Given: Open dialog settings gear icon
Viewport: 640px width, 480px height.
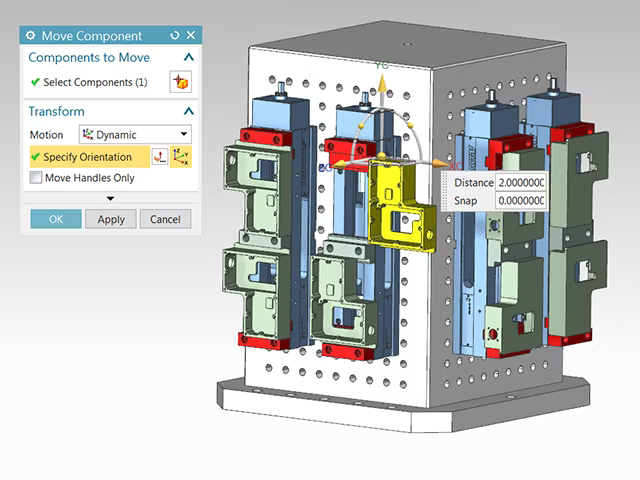Looking at the screenshot, I should (31, 36).
